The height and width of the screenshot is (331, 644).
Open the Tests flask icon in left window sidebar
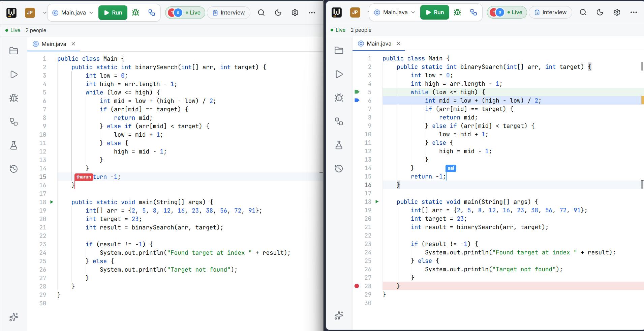[14, 145]
